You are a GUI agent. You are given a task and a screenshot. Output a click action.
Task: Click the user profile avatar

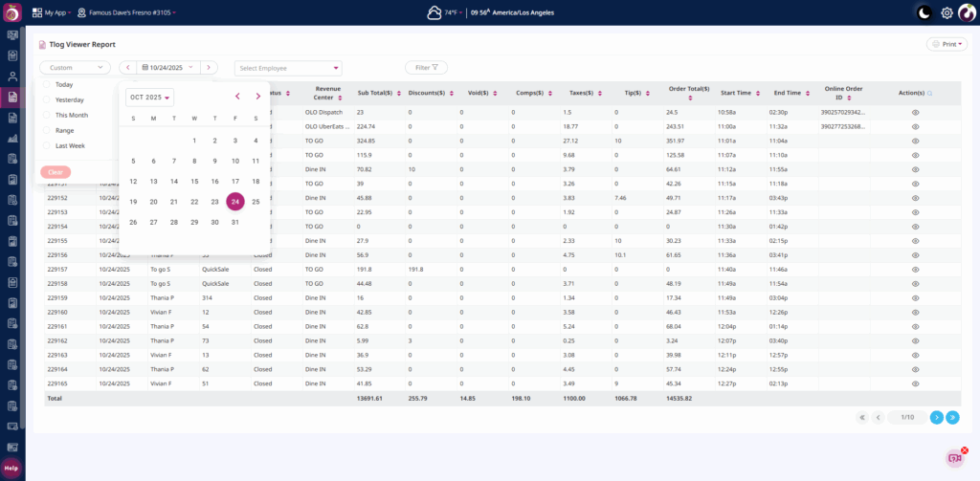(966, 12)
